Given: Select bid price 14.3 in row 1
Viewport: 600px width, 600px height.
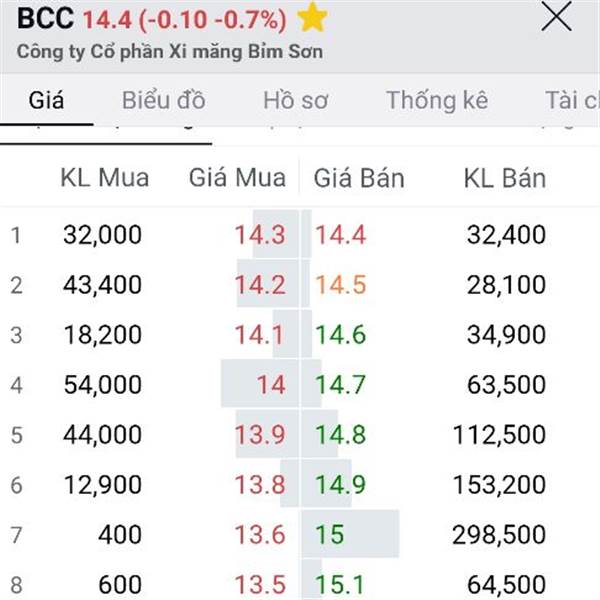Looking at the screenshot, I should click(260, 235).
